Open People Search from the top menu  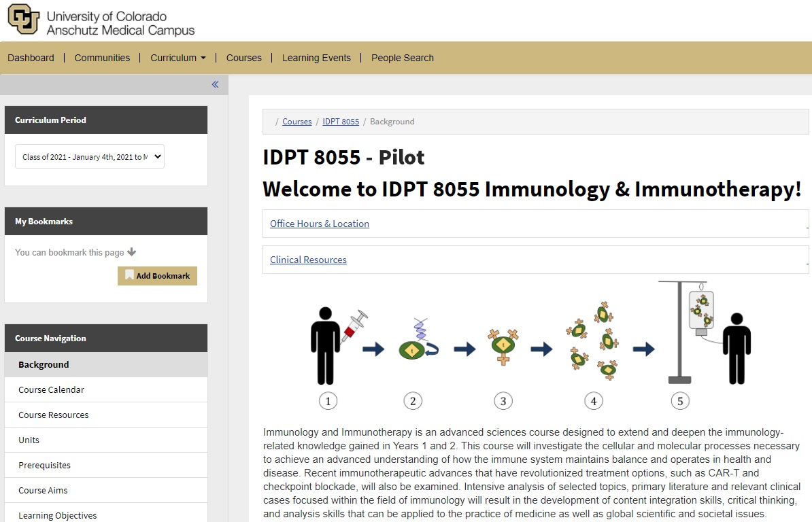point(402,58)
